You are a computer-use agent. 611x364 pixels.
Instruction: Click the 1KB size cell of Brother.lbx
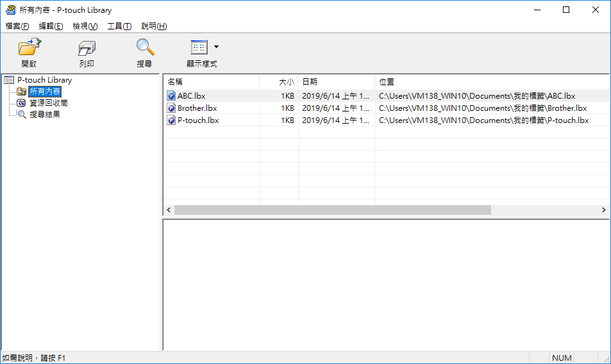point(288,108)
